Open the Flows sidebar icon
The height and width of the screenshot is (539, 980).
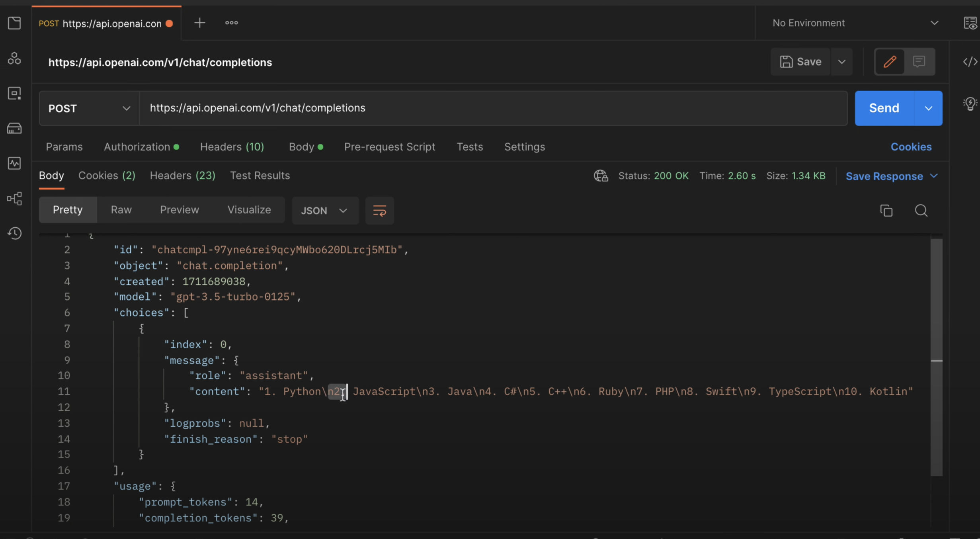[14, 198]
